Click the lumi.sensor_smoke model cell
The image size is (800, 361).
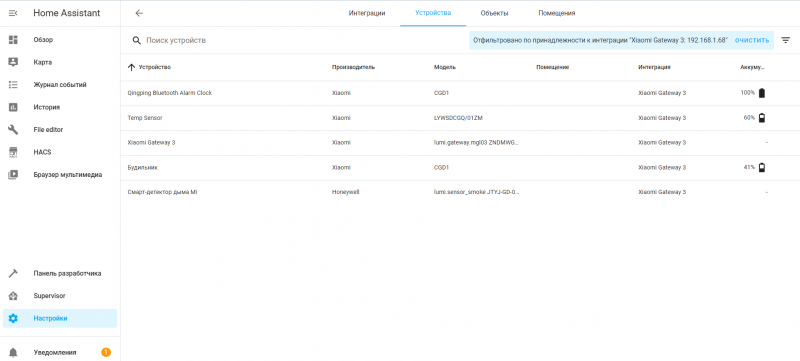coord(477,192)
